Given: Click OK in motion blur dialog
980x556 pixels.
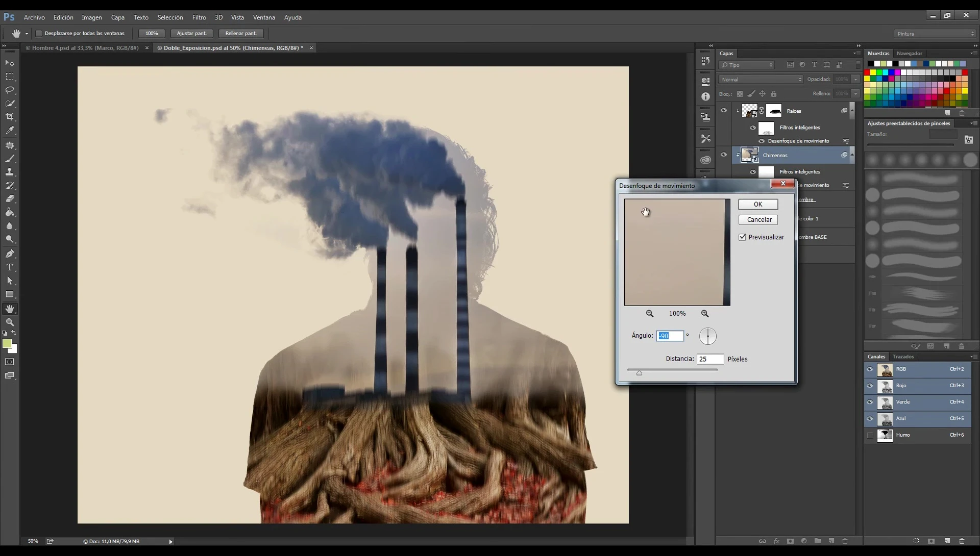Looking at the screenshot, I should coord(758,204).
